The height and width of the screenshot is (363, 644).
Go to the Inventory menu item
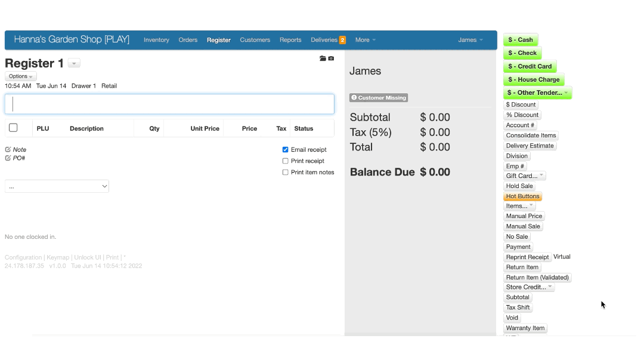point(156,40)
